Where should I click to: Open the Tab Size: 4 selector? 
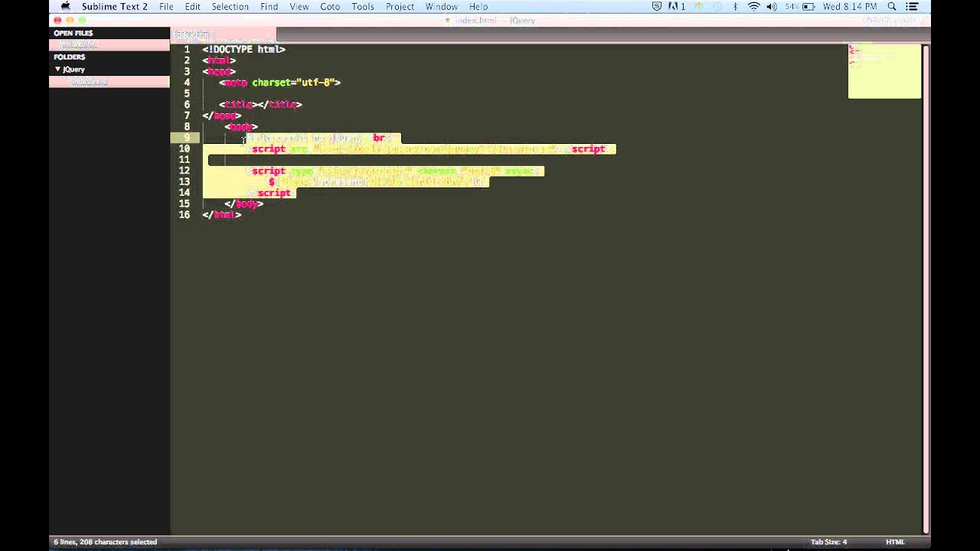(828, 542)
